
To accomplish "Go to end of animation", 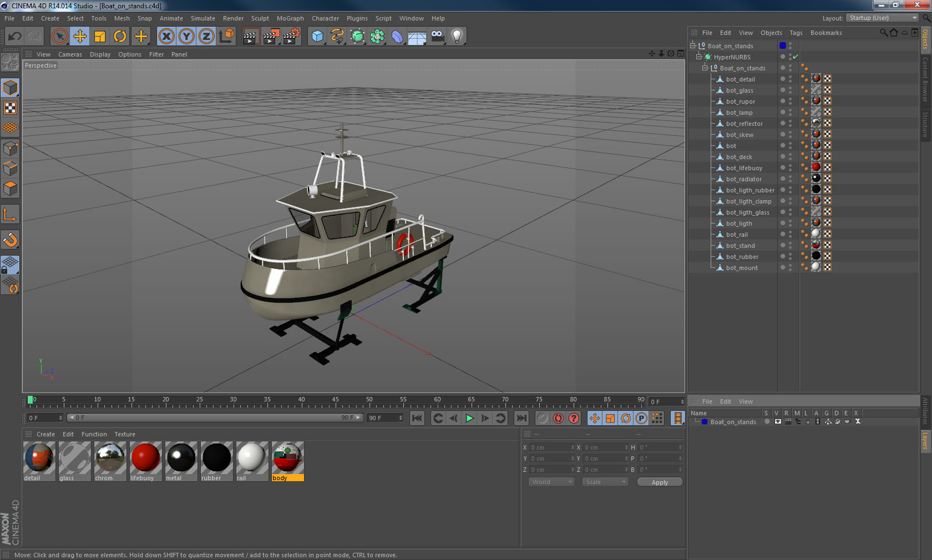I will click(x=521, y=418).
